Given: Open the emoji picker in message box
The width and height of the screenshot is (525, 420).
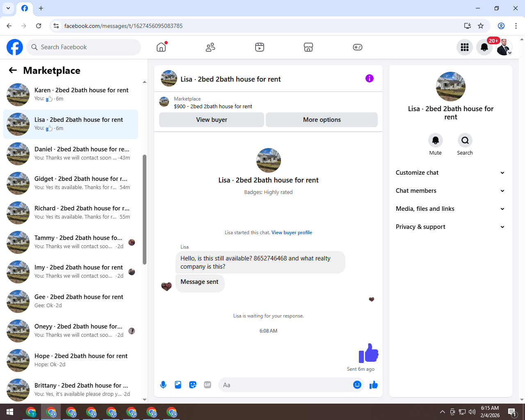Looking at the screenshot, I should pyautogui.click(x=357, y=385).
